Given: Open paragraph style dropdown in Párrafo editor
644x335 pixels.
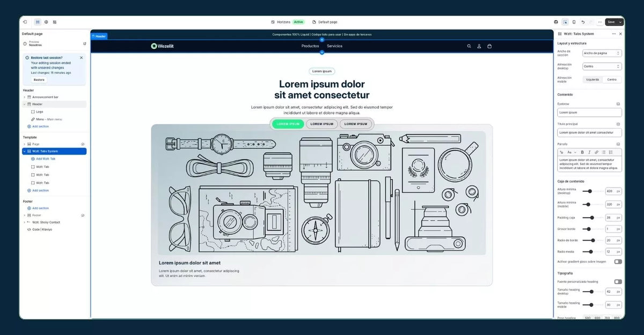Looking at the screenshot, I should pyautogui.click(x=571, y=152).
